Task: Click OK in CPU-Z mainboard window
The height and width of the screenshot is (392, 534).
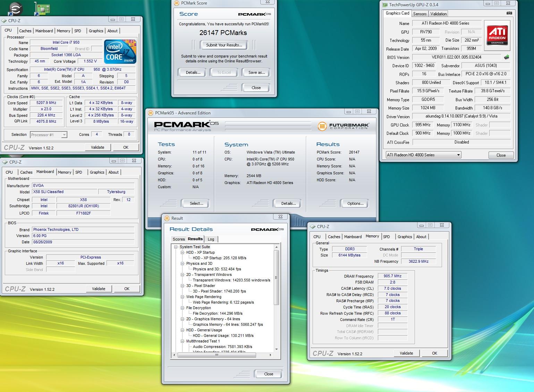Action: tap(127, 289)
